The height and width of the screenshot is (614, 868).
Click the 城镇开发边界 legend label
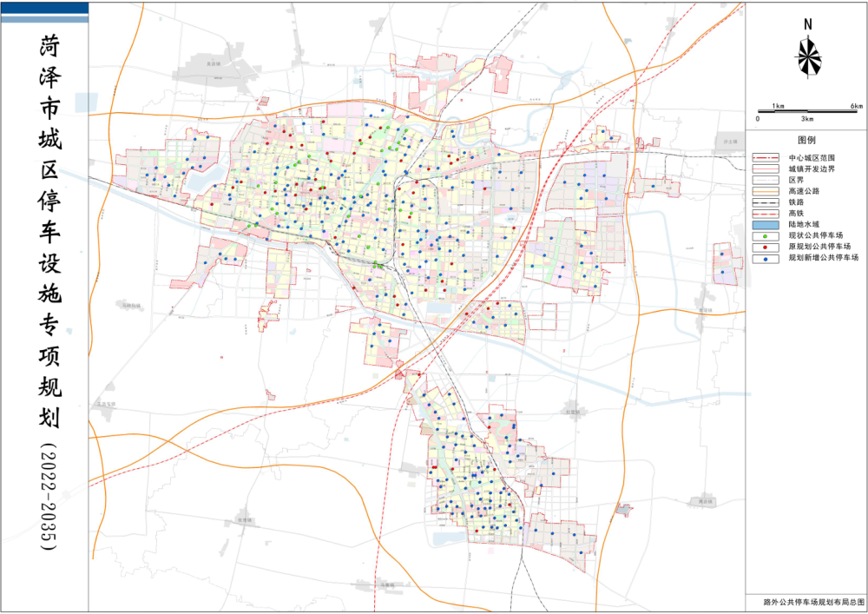[x=812, y=168]
